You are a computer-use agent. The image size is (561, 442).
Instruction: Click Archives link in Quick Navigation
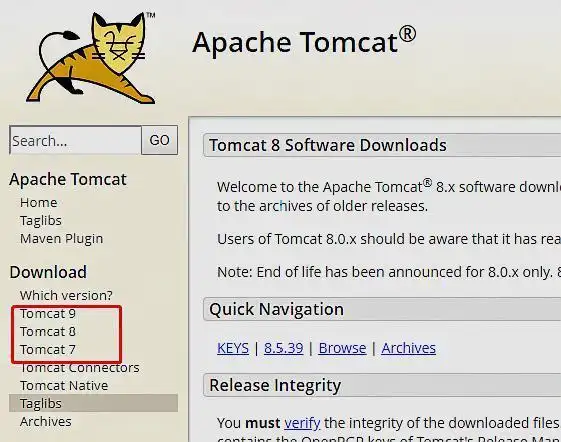point(409,348)
